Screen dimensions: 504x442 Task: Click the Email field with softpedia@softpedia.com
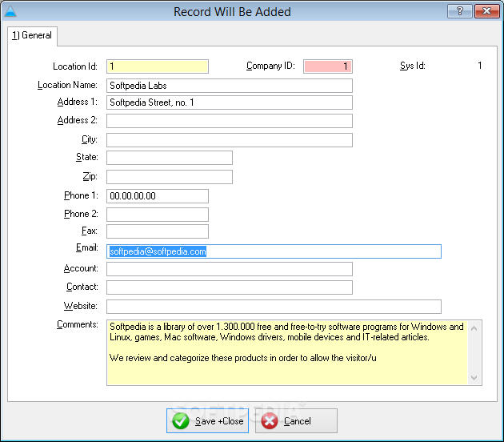[274, 251]
